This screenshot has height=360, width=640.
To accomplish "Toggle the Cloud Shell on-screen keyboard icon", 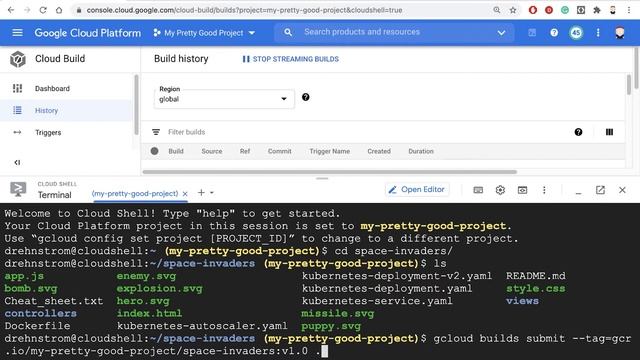I will click(x=478, y=190).
